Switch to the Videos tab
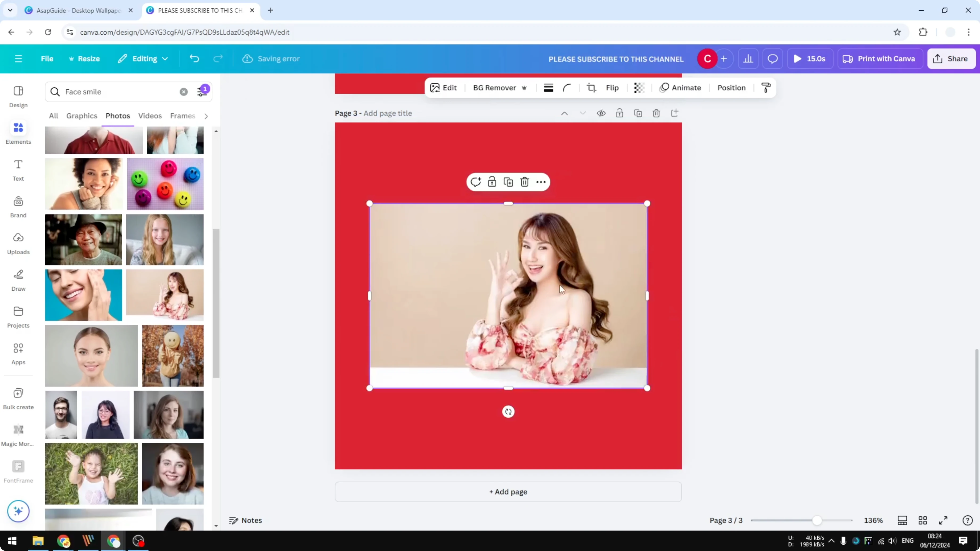This screenshot has height=551, width=980. pos(149,116)
